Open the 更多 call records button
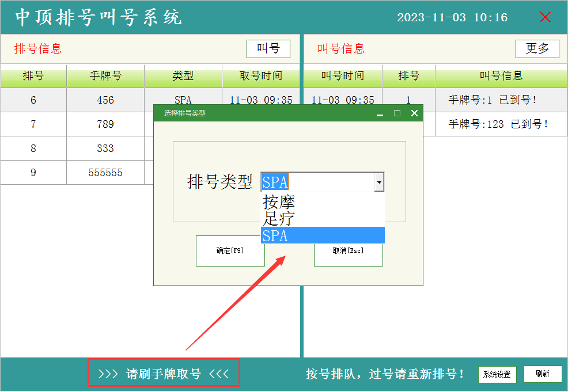The width and height of the screenshot is (568, 392). (x=537, y=49)
